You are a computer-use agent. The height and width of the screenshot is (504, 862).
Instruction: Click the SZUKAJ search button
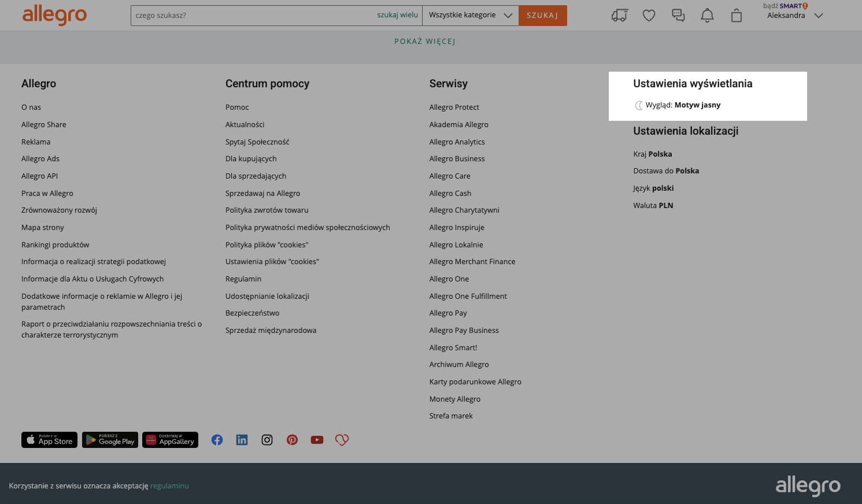coord(542,16)
